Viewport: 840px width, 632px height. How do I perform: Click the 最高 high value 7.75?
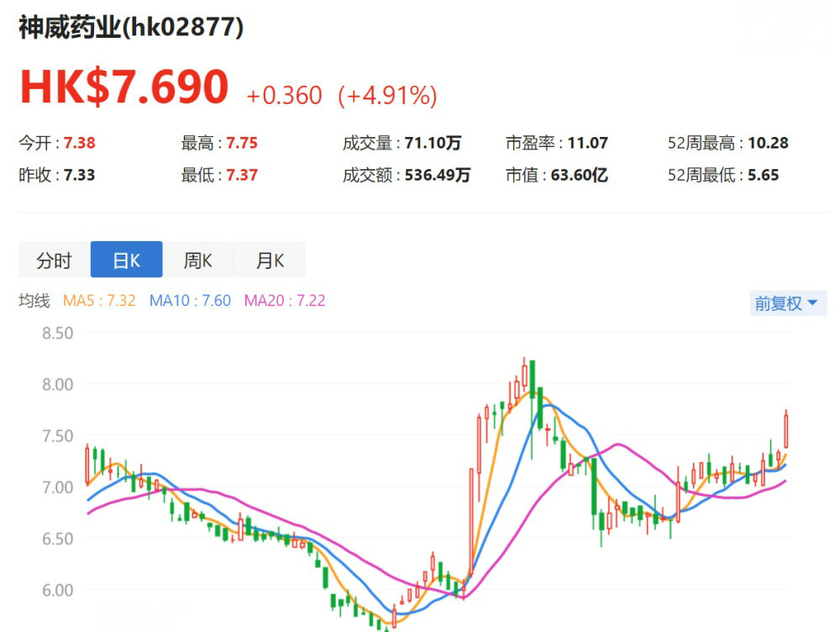(240, 143)
